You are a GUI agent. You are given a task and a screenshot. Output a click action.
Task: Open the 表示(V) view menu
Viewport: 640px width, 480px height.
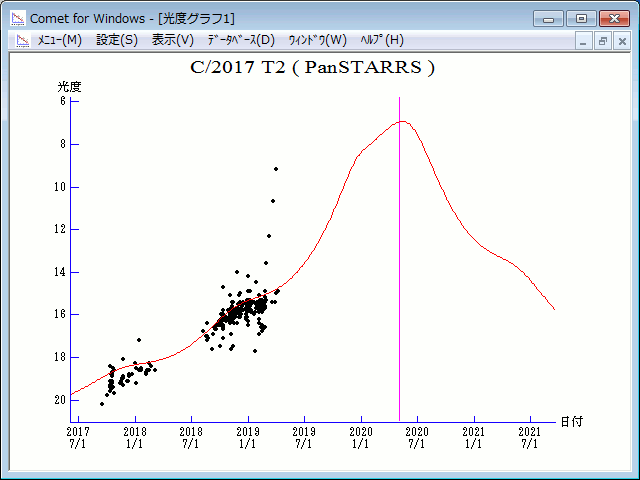pos(172,40)
